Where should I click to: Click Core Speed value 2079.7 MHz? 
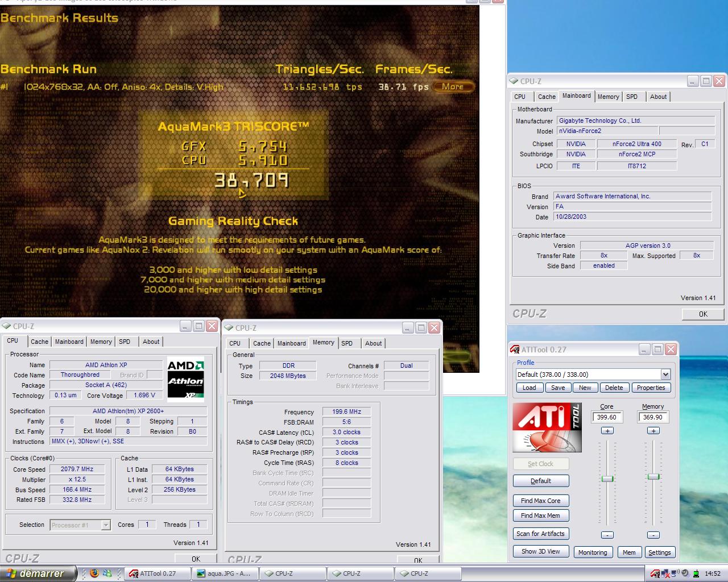click(x=77, y=469)
